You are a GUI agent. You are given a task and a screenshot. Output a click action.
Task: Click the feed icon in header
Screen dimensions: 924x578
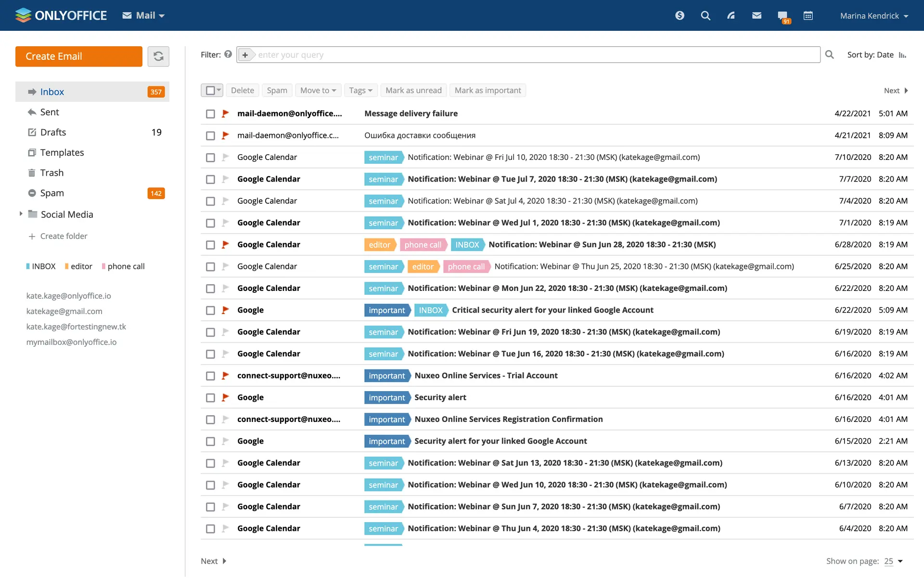click(x=731, y=16)
